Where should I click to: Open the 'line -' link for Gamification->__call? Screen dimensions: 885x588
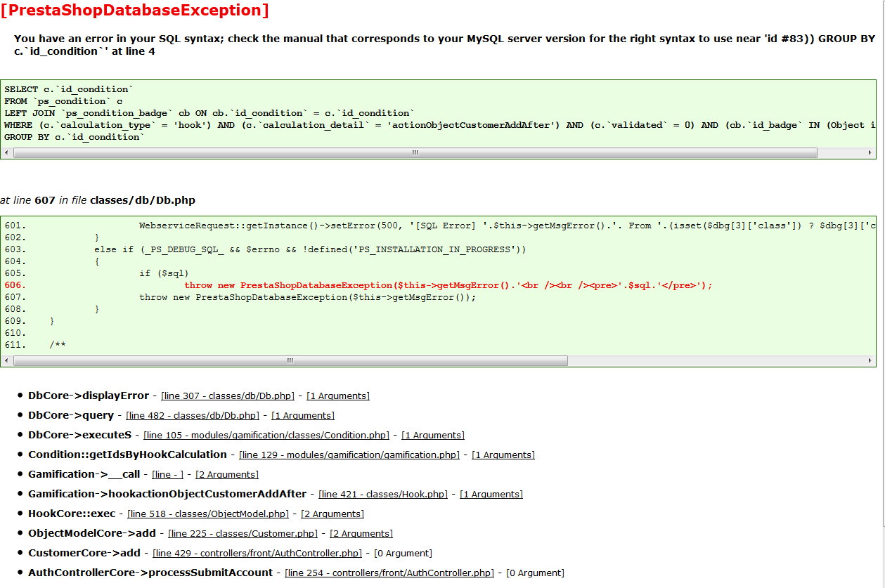(168, 475)
